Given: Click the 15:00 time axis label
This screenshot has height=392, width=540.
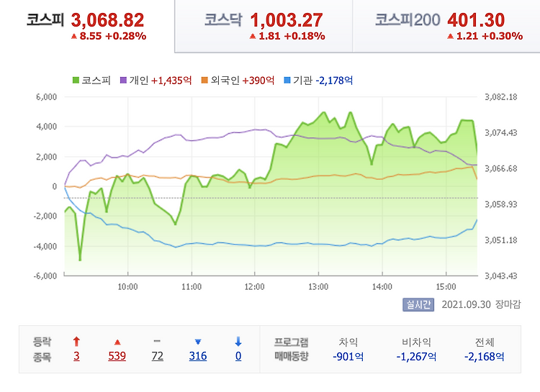Looking at the screenshot, I should coord(446,287).
